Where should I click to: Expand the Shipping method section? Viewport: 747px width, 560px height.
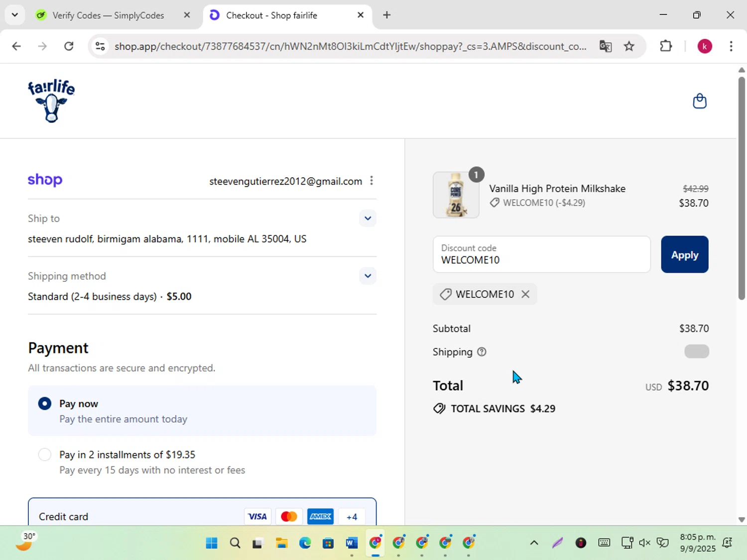(368, 276)
